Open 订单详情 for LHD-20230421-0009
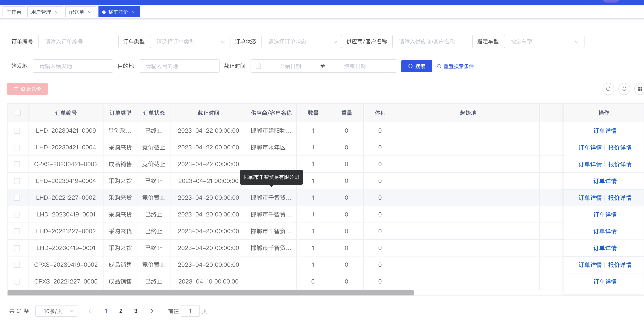Screen dimensions: 644x334 click(605, 131)
